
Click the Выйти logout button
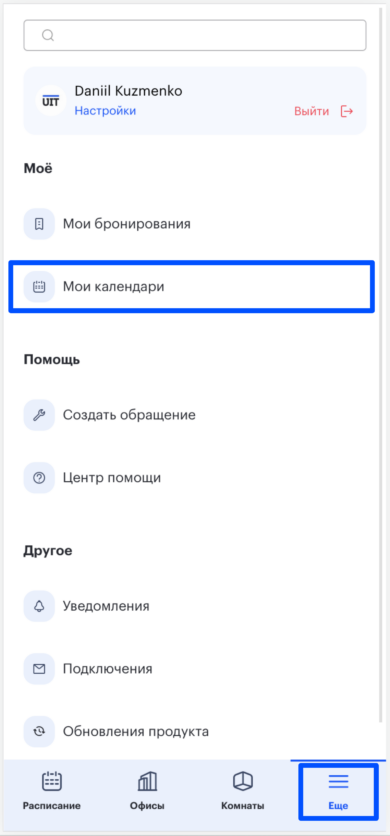click(323, 111)
